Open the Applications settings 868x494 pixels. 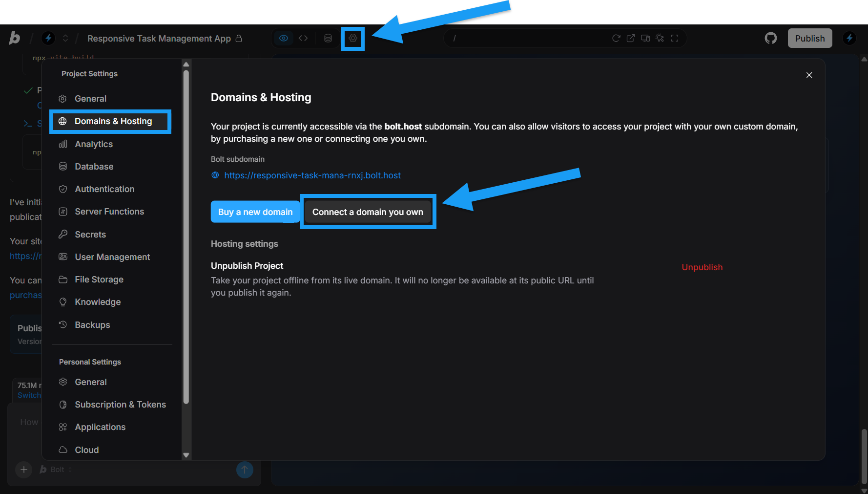tap(112, 427)
